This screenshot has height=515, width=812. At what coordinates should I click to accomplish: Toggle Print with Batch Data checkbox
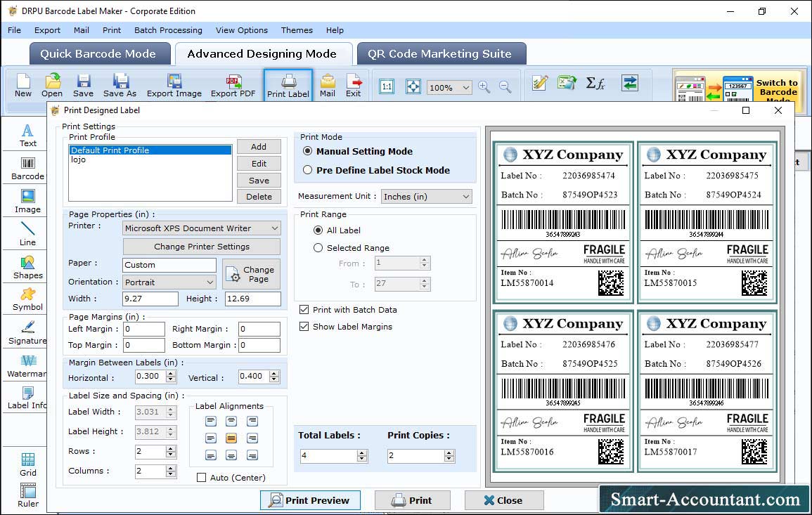(x=304, y=310)
